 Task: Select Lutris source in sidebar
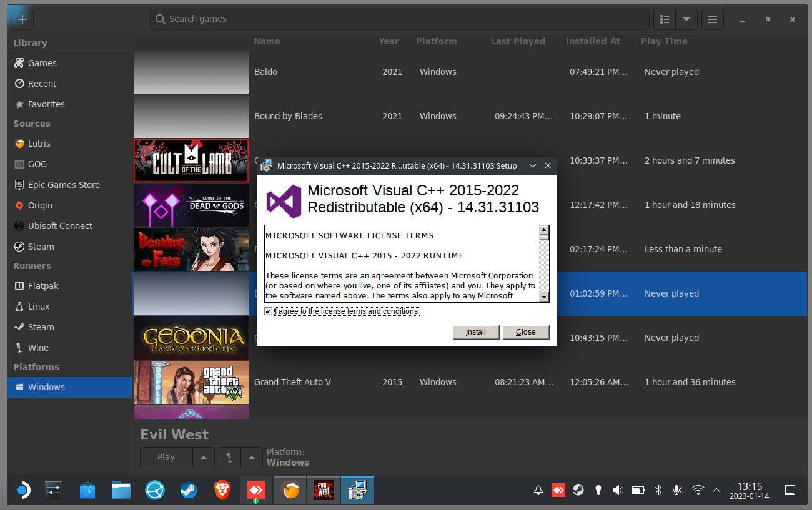click(x=69, y=144)
